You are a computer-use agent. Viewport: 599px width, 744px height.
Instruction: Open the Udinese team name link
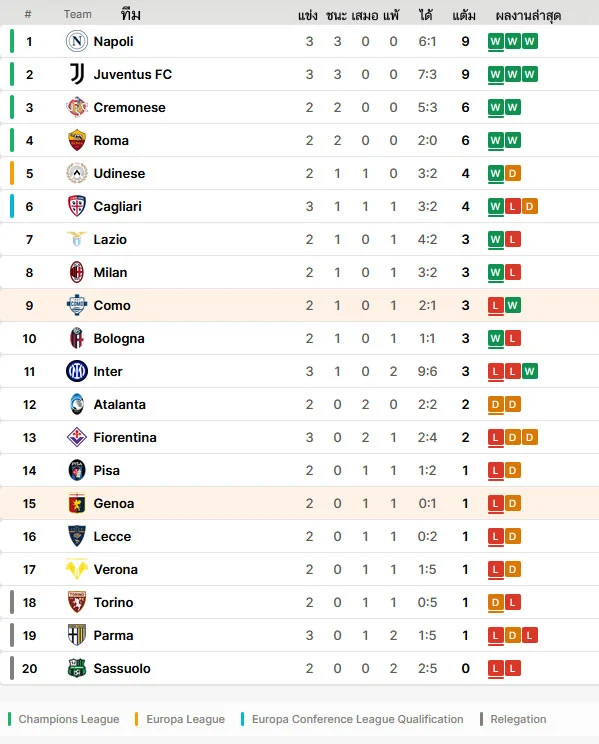pyautogui.click(x=119, y=174)
